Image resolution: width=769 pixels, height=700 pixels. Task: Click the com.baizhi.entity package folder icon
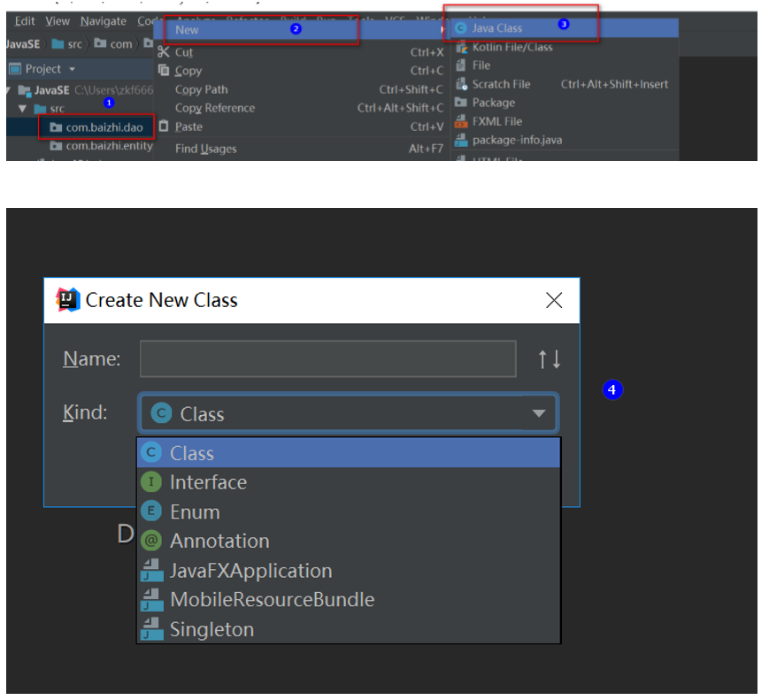[x=57, y=146]
